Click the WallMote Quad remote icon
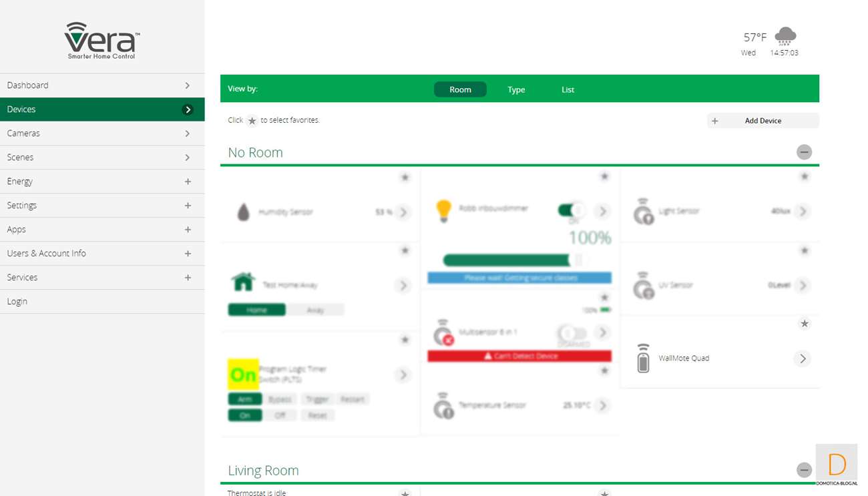868x496 pixels. pos(643,358)
